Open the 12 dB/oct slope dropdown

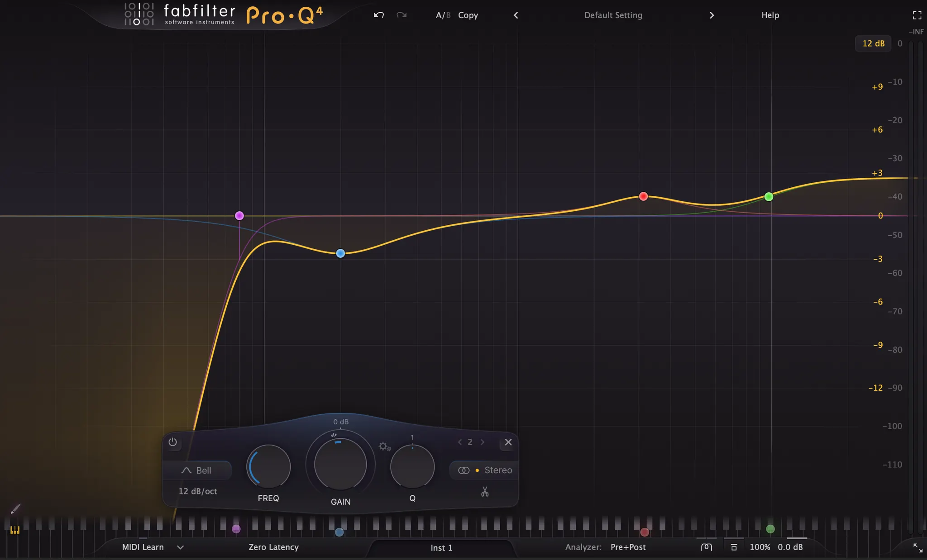pyautogui.click(x=198, y=491)
